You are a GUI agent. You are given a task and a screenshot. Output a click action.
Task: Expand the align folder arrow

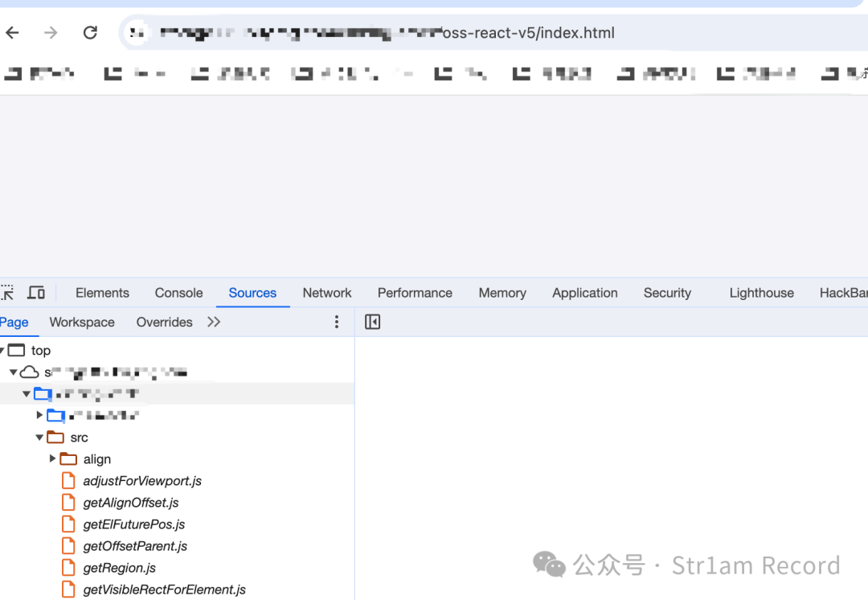pos(52,458)
